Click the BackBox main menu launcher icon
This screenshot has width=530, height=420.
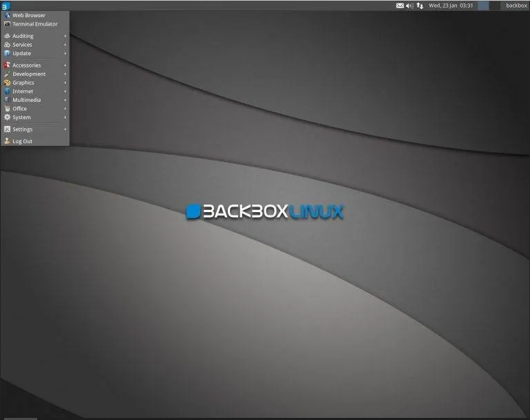(x=6, y=6)
